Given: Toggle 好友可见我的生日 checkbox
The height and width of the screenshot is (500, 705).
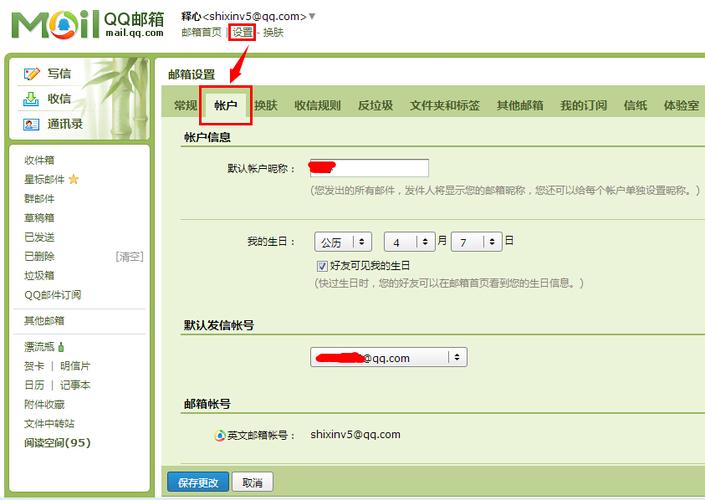Looking at the screenshot, I should [322, 266].
